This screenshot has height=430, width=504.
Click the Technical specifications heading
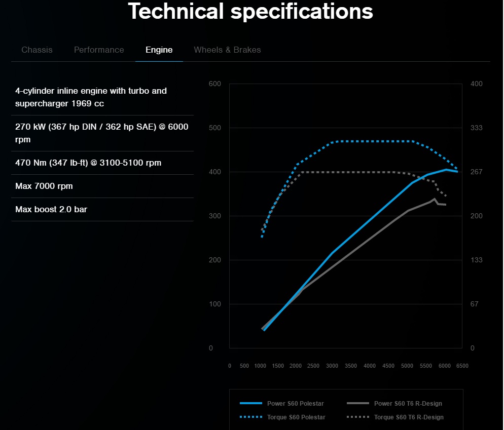pos(250,11)
